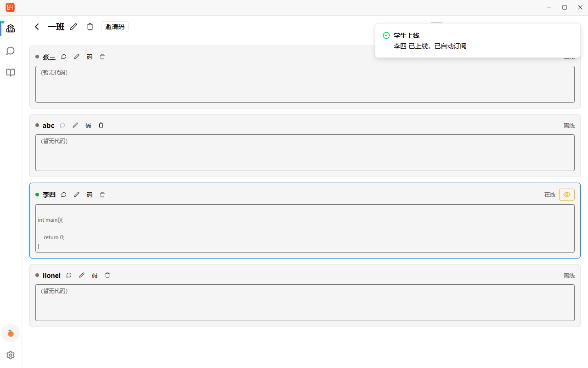Message student 李四 using the chat icon
Viewport: 588px width, 368px height.
point(64,195)
